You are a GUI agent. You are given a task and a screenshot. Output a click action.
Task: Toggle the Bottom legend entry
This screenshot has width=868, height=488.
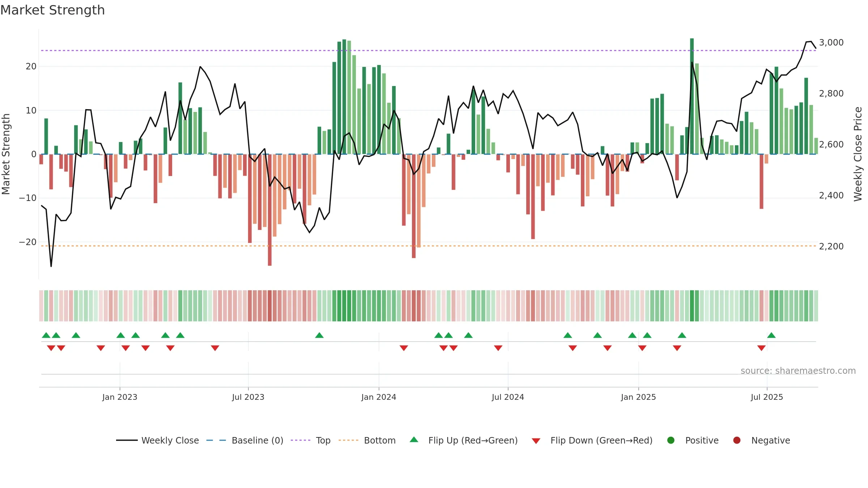[x=367, y=440]
